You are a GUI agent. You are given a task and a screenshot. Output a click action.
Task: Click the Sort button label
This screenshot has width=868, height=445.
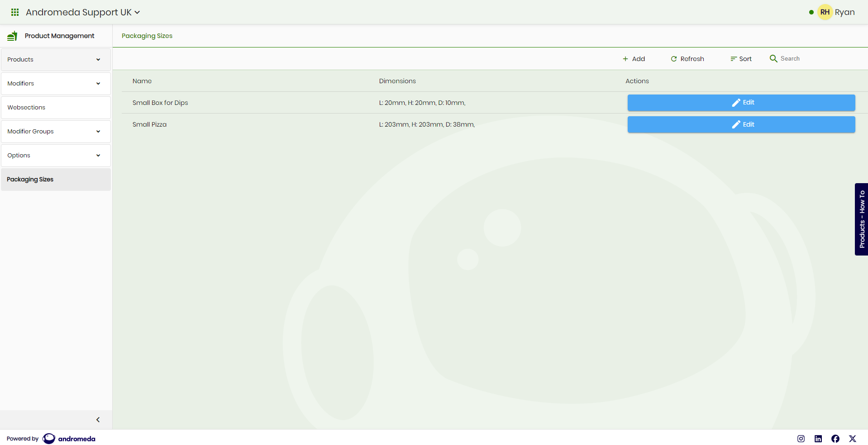coord(745,59)
